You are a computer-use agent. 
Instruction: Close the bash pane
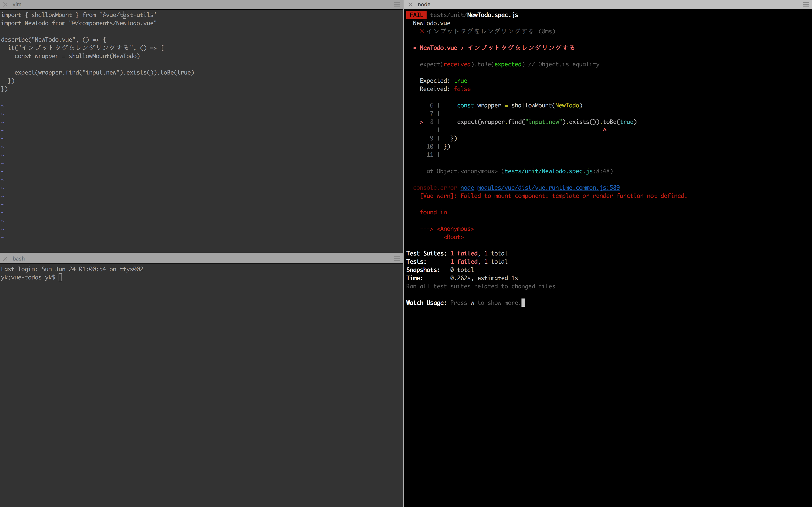(5, 259)
